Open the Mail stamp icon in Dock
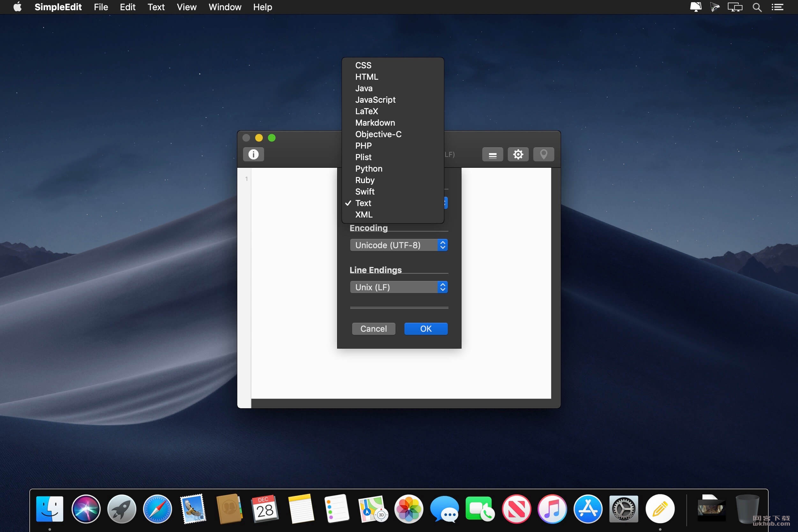The height and width of the screenshot is (532, 798). [193, 509]
